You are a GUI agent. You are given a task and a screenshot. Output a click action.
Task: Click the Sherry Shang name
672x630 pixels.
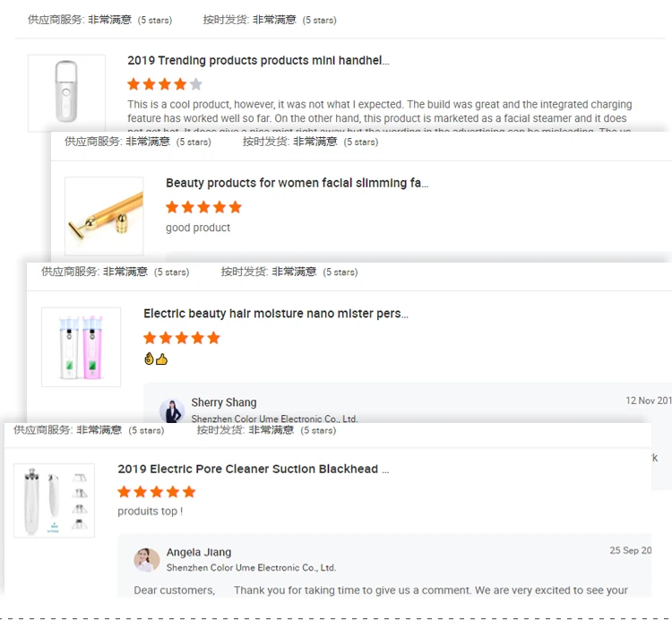click(223, 403)
